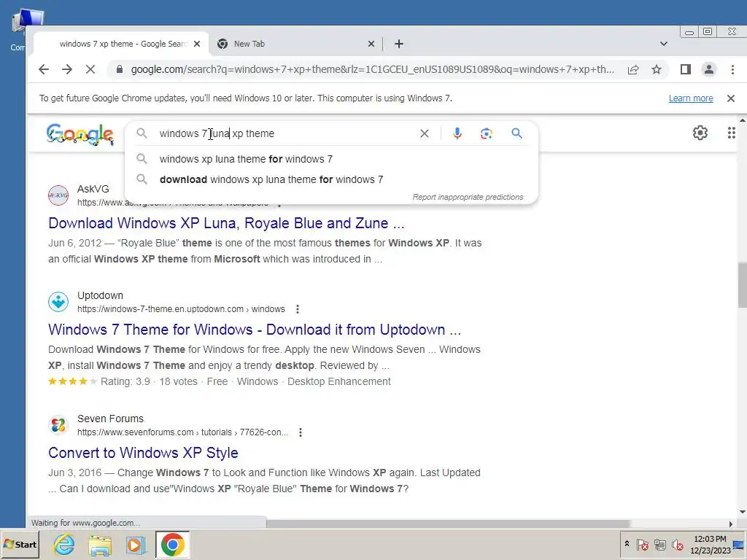Click the Uptodown site URL text
Viewport: 747px width, 560px height.
pyautogui.click(x=181, y=309)
